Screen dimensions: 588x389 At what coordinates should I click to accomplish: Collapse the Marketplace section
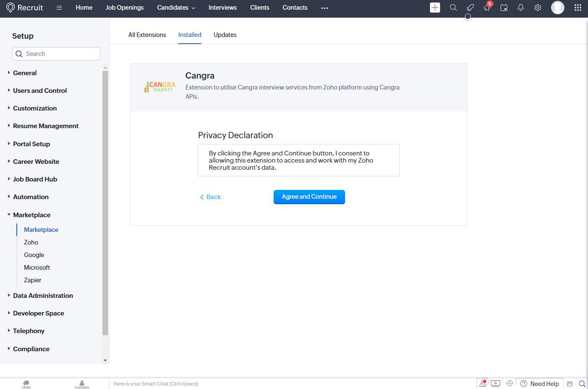32,215
